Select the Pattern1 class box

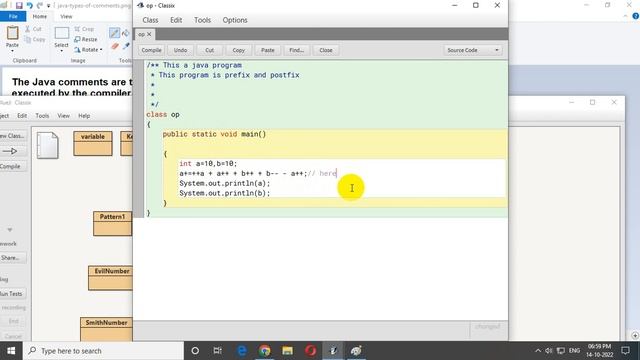[x=113, y=224]
